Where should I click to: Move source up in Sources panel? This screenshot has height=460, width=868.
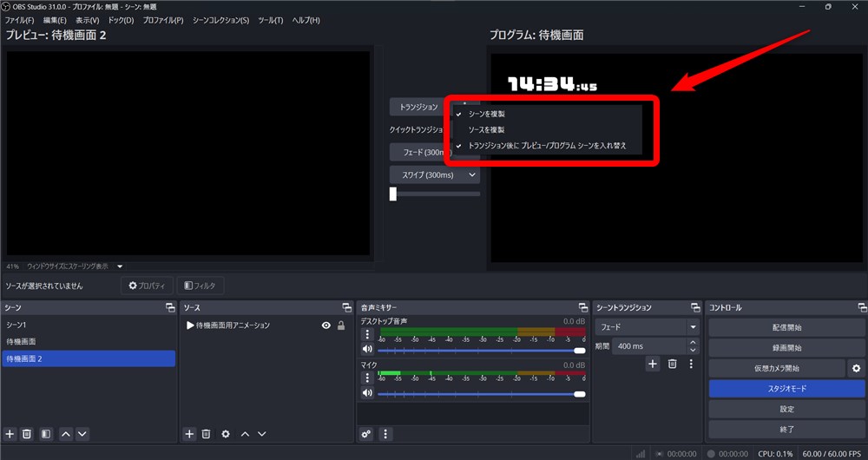tap(246, 434)
